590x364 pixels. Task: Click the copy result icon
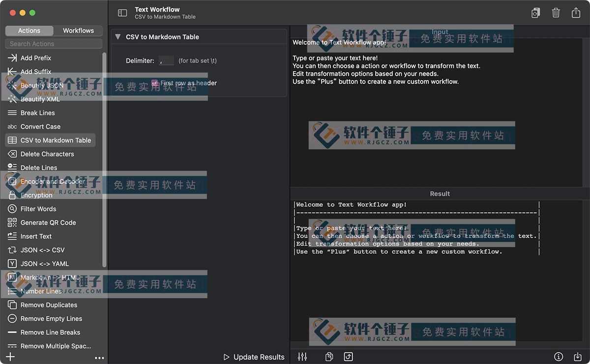coord(329,357)
